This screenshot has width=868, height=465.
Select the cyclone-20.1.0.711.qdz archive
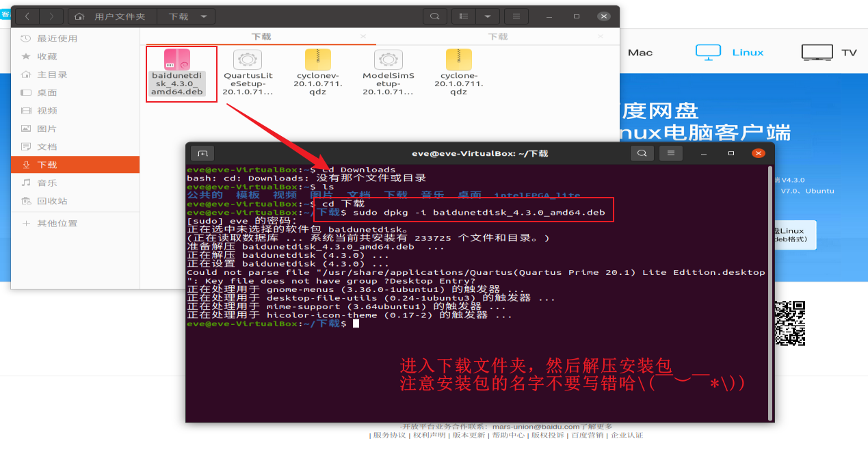click(458, 72)
